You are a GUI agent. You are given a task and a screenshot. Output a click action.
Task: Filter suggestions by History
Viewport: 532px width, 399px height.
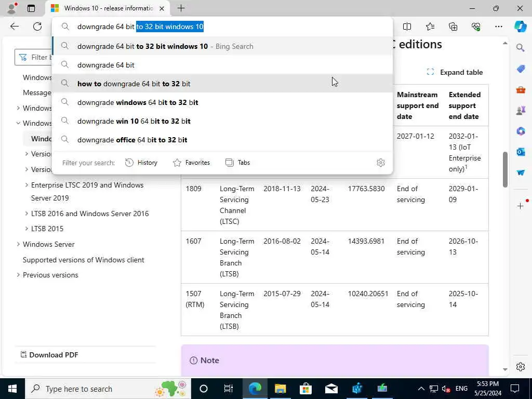click(141, 163)
